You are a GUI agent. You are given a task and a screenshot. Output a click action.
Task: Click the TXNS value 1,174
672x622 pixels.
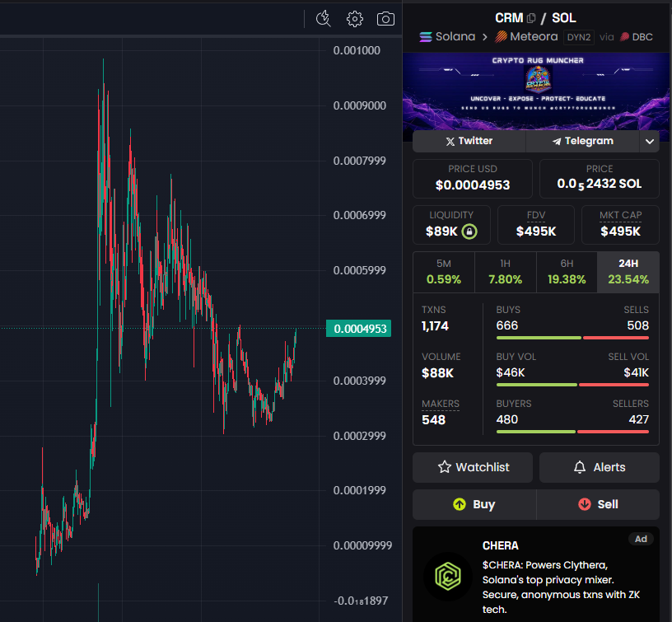(x=435, y=326)
